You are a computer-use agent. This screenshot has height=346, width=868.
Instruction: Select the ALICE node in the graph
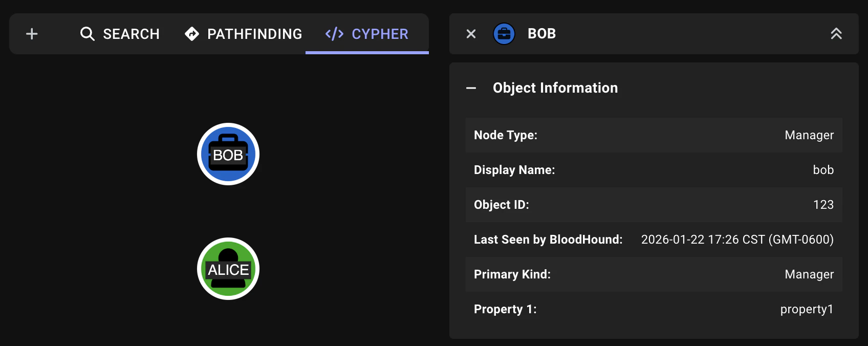click(x=228, y=269)
